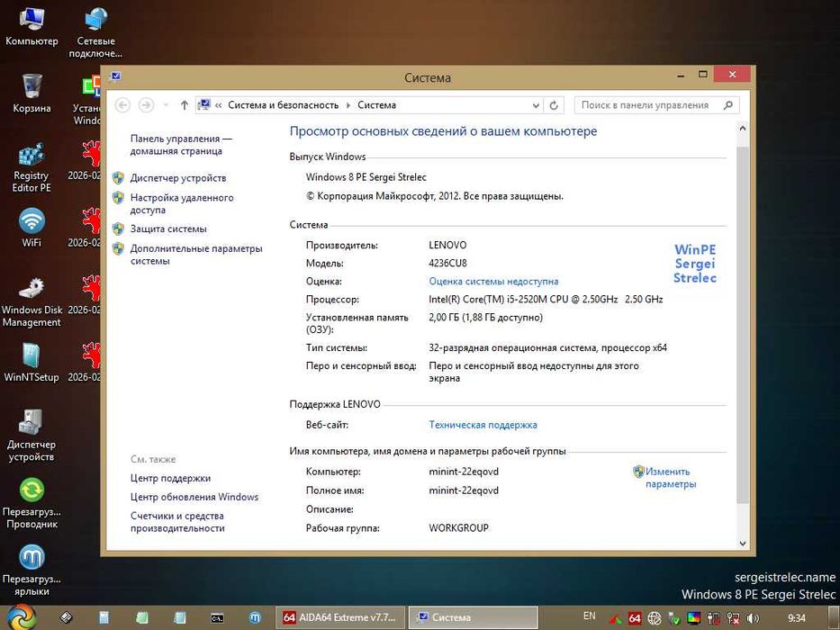This screenshot has height=630, width=840.
Task: Click the control panel icon in address bar
Action: point(203,105)
